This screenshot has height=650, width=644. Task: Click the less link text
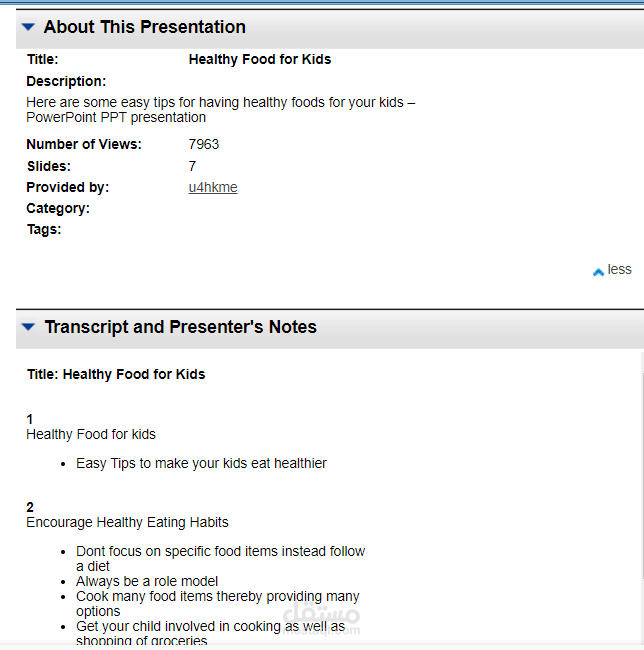(620, 269)
